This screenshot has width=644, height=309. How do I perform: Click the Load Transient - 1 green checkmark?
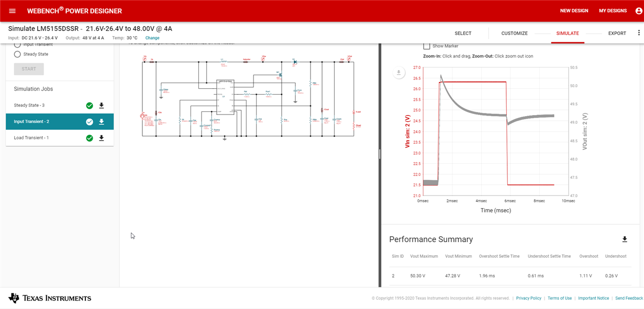[90, 138]
